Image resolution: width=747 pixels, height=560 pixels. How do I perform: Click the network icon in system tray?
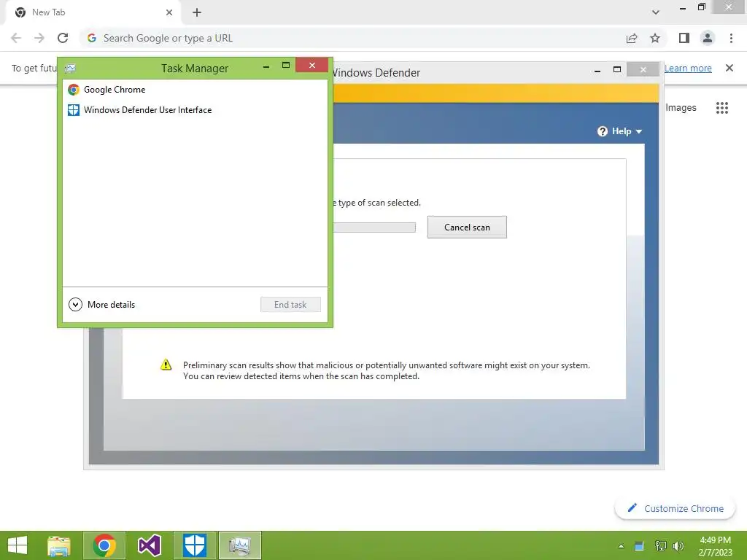(660, 545)
